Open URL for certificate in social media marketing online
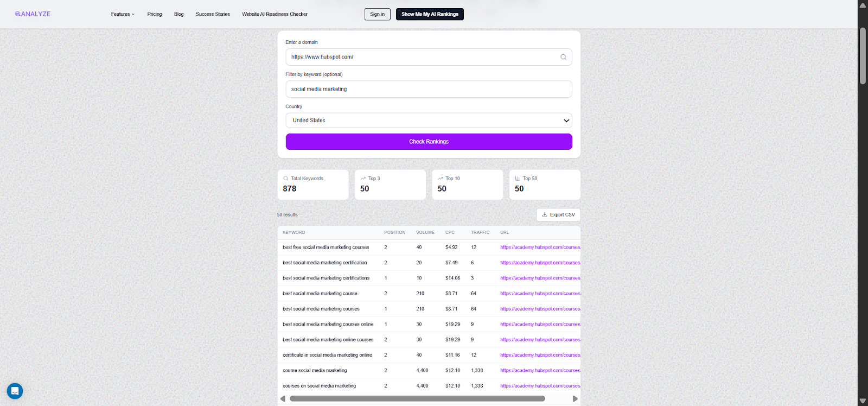Image resolution: width=868 pixels, height=406 pixels. [x=540, y=355]
